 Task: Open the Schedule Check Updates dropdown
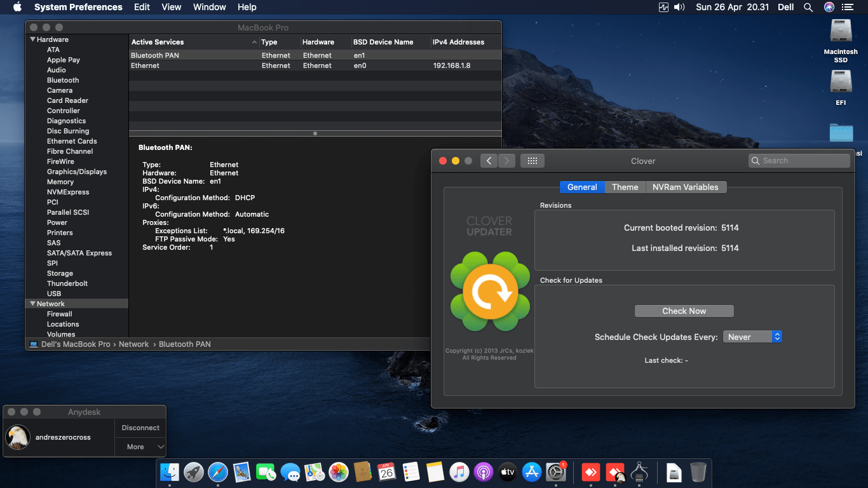pos(752,337)
